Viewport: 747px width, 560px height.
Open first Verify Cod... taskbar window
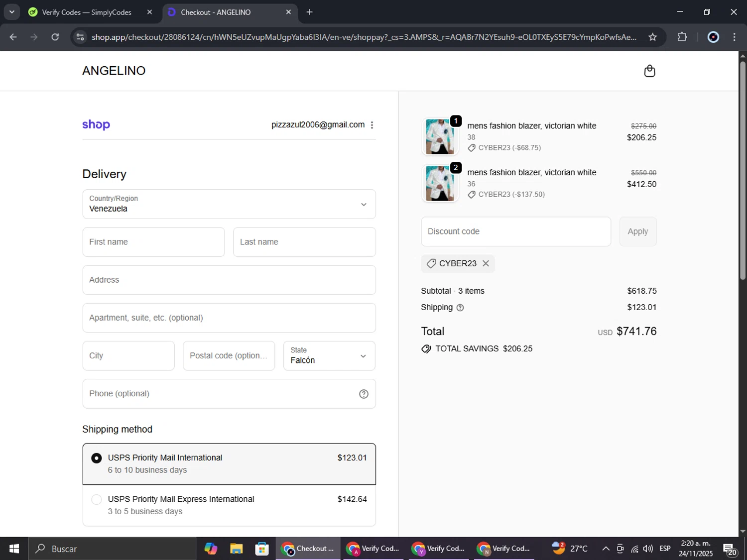(373, 549)
